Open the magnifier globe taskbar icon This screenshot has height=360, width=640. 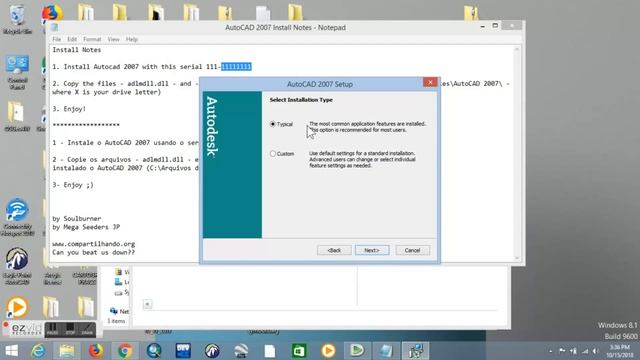pos(154,351)
